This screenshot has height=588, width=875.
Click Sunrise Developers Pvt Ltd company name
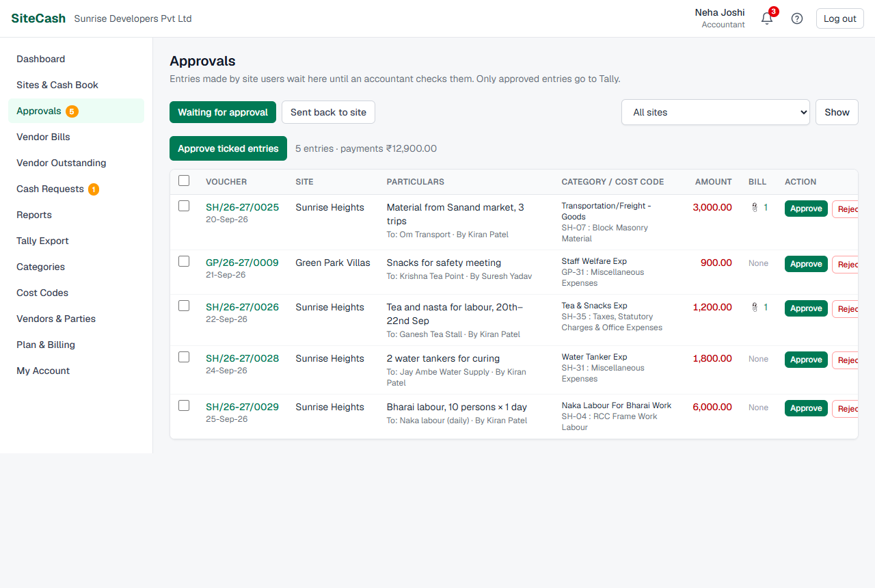tap(133, 18)
